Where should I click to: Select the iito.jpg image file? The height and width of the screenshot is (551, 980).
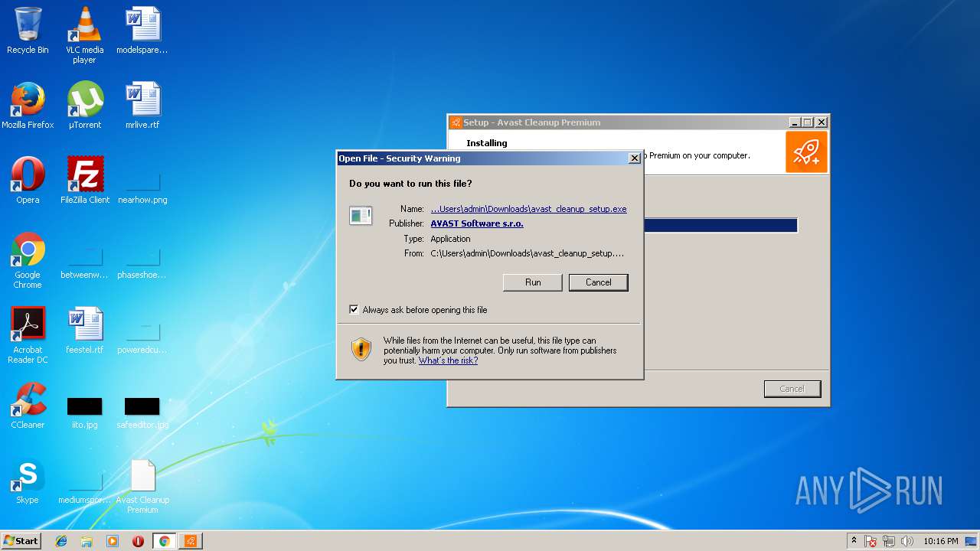(x=84, y=412)
